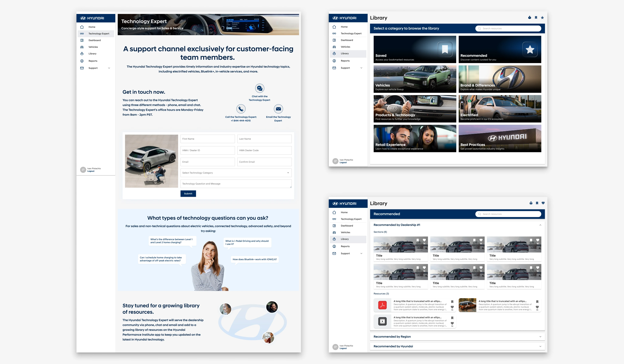
Task: Click the Confirm Email field
Action: (x=264, y=162)
